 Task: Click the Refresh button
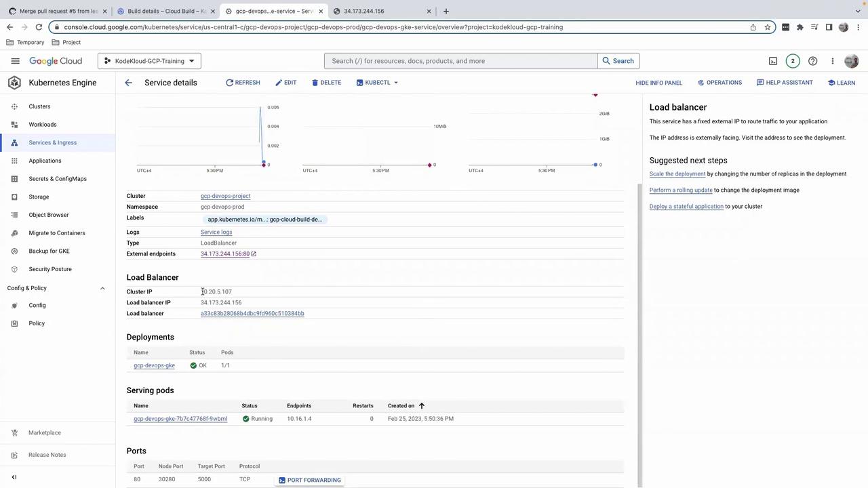point(243,83)
